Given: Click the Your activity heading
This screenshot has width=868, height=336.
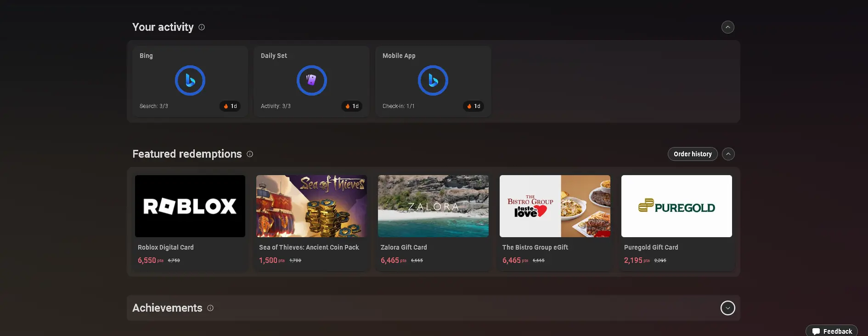Looking at the screenshot, I should (x=163, y=27).
